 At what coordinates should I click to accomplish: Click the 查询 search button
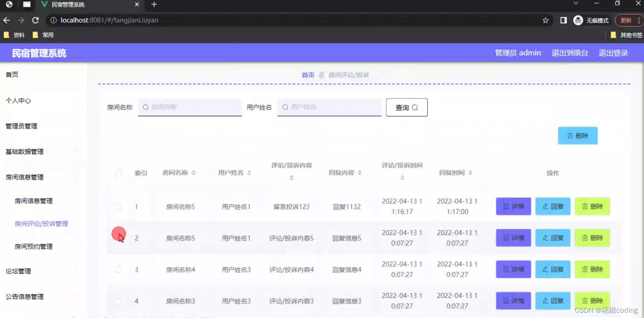click(406, 107)
